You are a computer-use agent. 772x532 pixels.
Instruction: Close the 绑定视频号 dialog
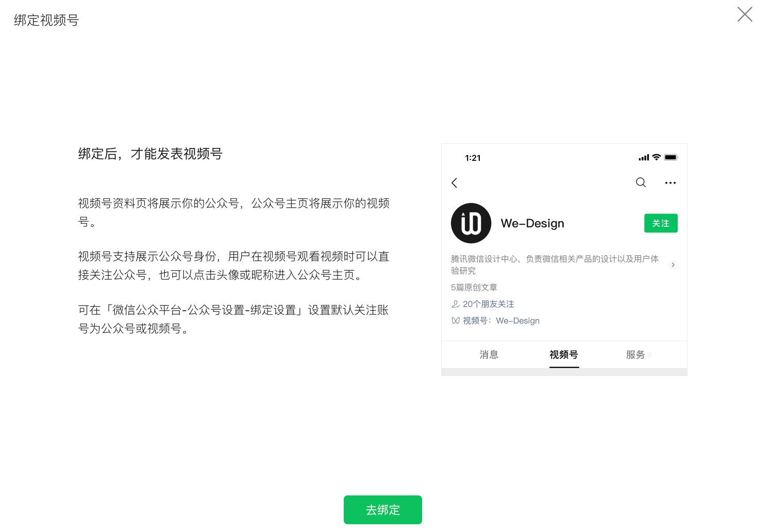coord(745,14)
